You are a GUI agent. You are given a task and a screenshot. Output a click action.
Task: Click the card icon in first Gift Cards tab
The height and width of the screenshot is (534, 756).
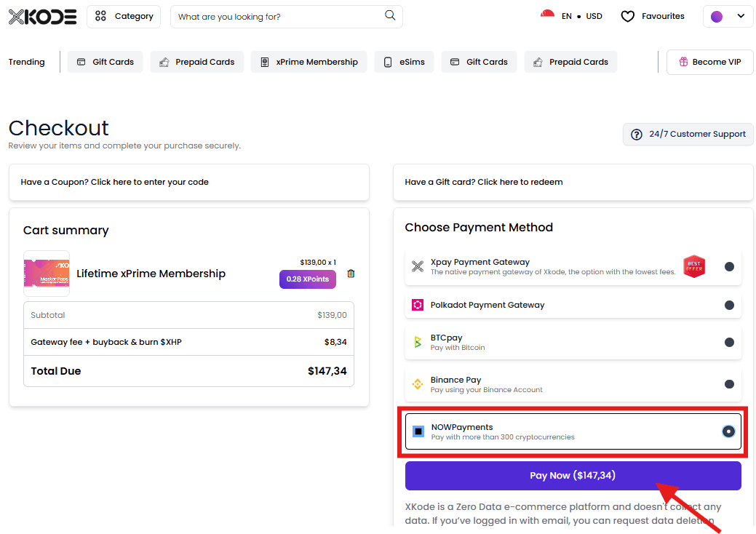click(x=81, y=62)
